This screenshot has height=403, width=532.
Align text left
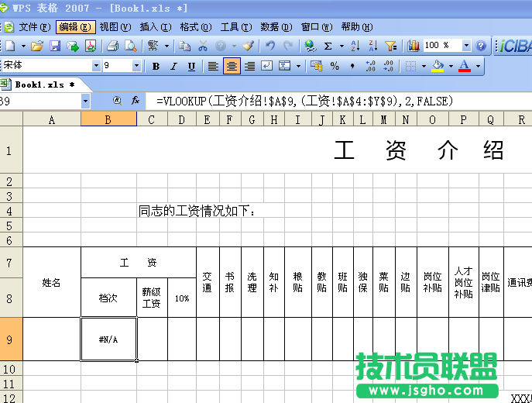tap(213, 66)
